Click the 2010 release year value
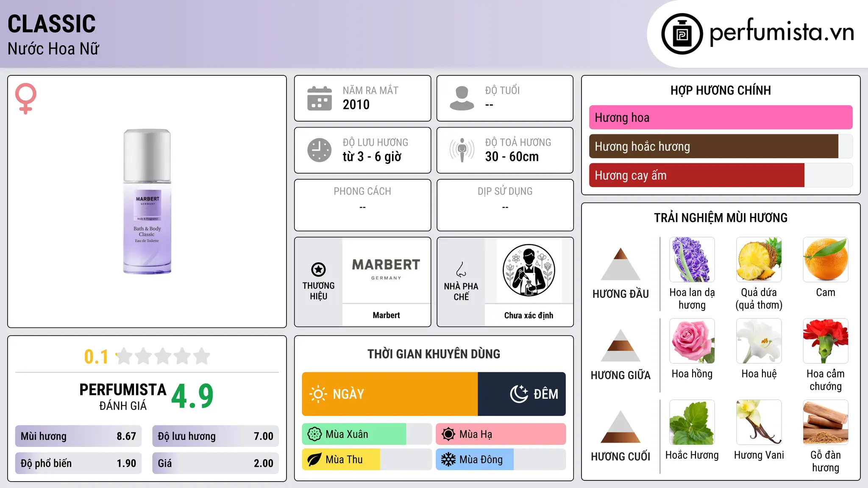The image size is (868, 488). point(356,105)
